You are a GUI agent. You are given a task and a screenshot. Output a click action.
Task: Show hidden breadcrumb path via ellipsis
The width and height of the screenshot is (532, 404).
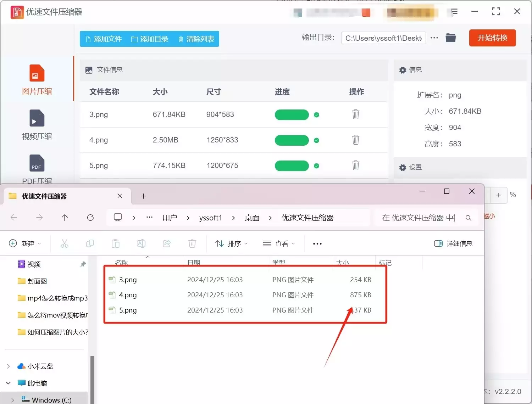tap(150, 218)
